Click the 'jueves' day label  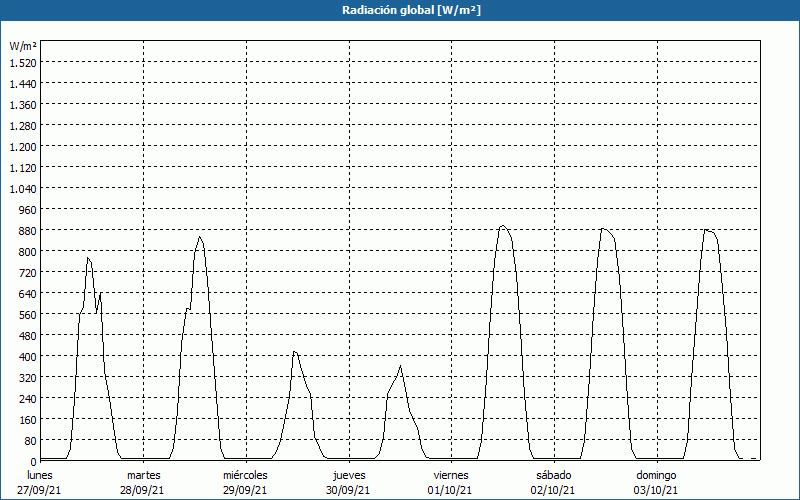coord(349,475)
